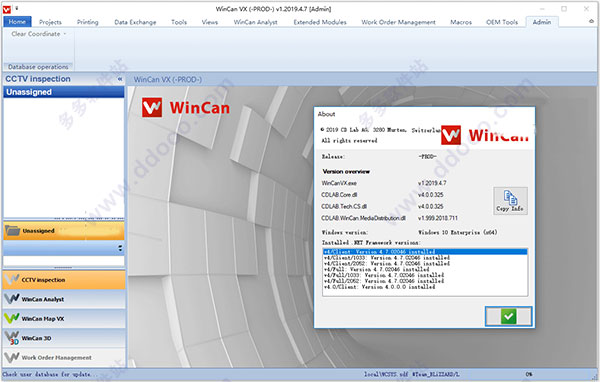
Task: Click the WinCan VX (-PROD-) pane header
Action: tap(168, 80)
